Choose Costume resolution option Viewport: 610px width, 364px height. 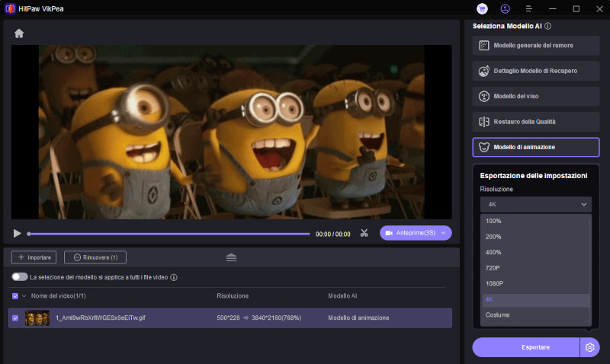(x=536, y=315)
